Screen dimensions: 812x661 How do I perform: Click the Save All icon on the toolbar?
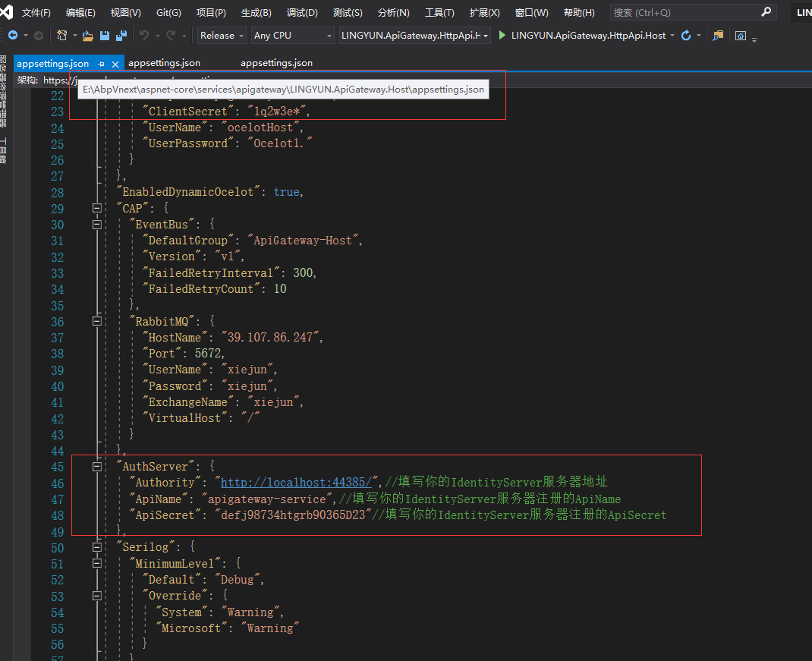coord(121,35)
